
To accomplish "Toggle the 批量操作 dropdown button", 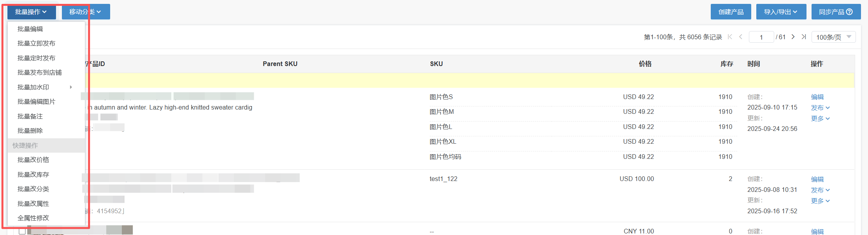I will [31, 12].
